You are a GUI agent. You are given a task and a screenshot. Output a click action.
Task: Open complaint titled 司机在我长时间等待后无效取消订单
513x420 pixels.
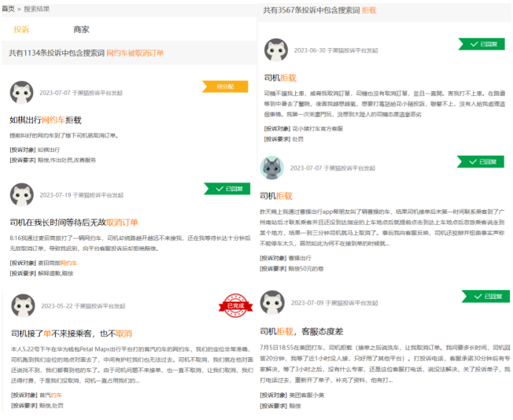pyautogui.click(x=74, y=223)
